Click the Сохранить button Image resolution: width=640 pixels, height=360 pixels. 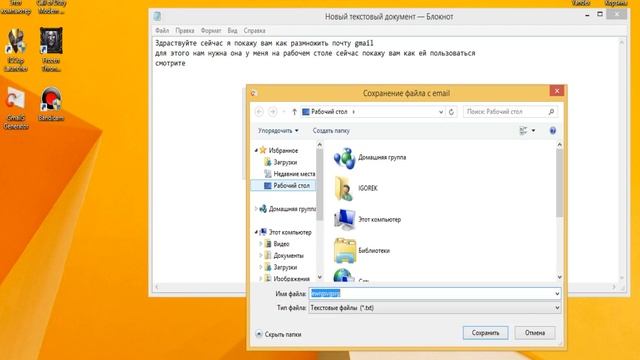point(485,333)
